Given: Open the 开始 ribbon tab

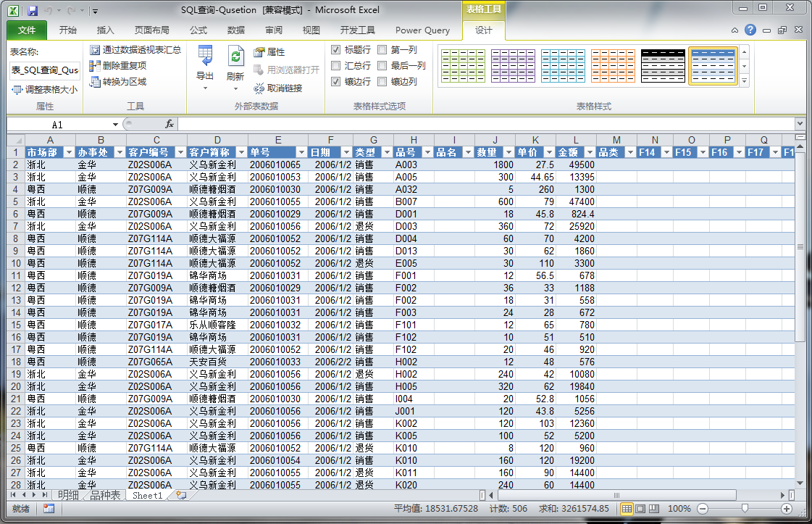Looking at the screenshot, I should tap(68, 30).
